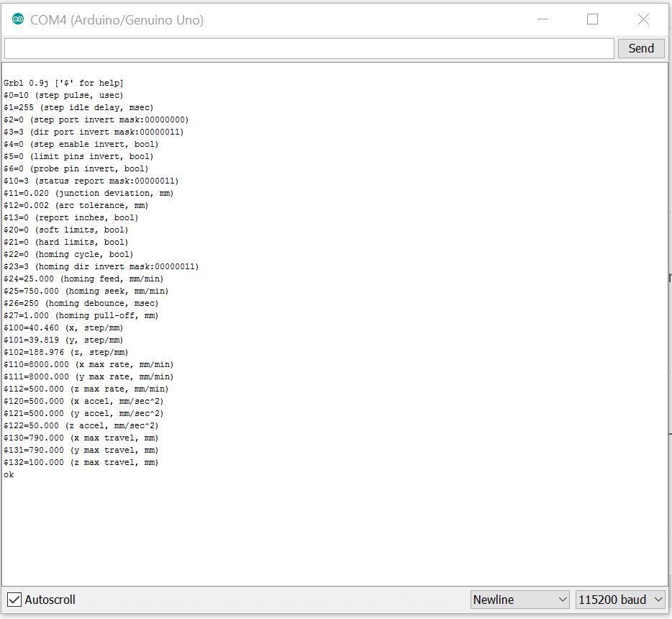The image size is (672, 619).
Task: Toggle the Autoscroll checkbox
Action: [14, 600]
